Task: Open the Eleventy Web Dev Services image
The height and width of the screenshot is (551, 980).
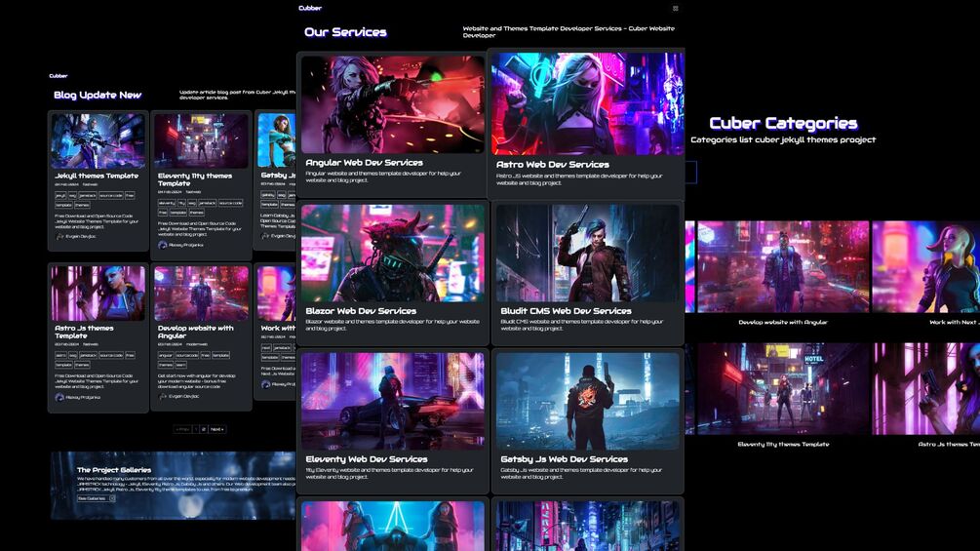Action: point(393,401)
